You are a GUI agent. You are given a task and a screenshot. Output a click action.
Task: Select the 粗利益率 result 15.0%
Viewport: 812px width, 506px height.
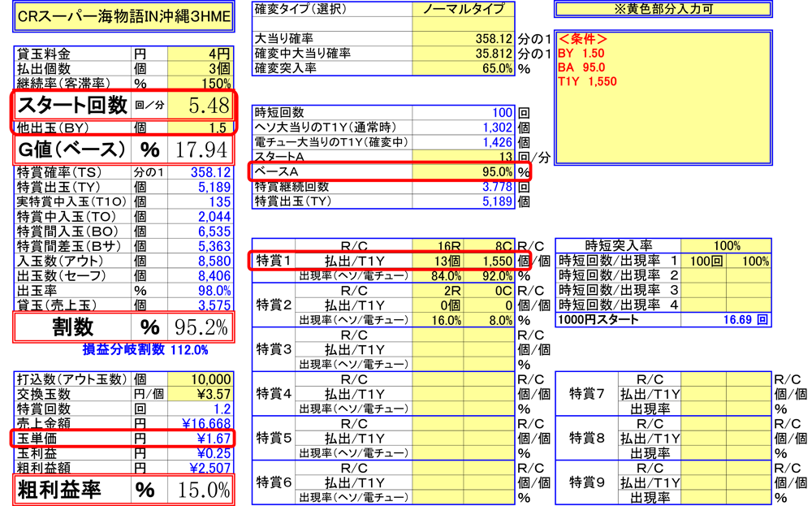201,490
